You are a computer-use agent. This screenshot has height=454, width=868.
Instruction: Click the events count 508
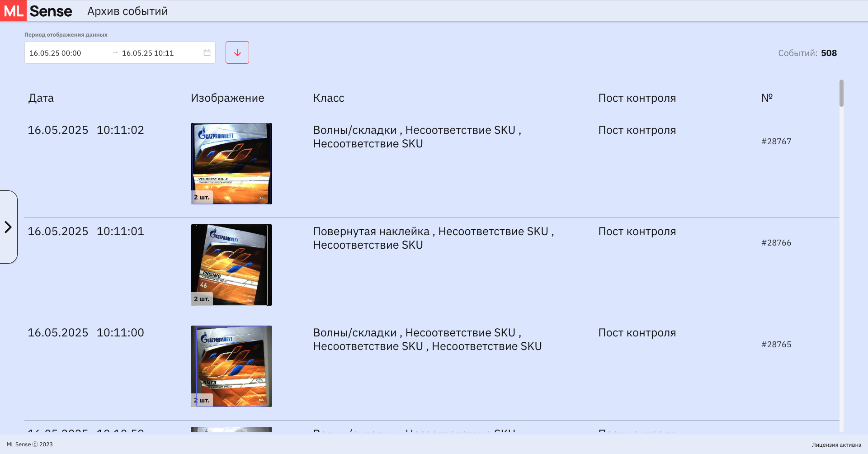point(829,53)
